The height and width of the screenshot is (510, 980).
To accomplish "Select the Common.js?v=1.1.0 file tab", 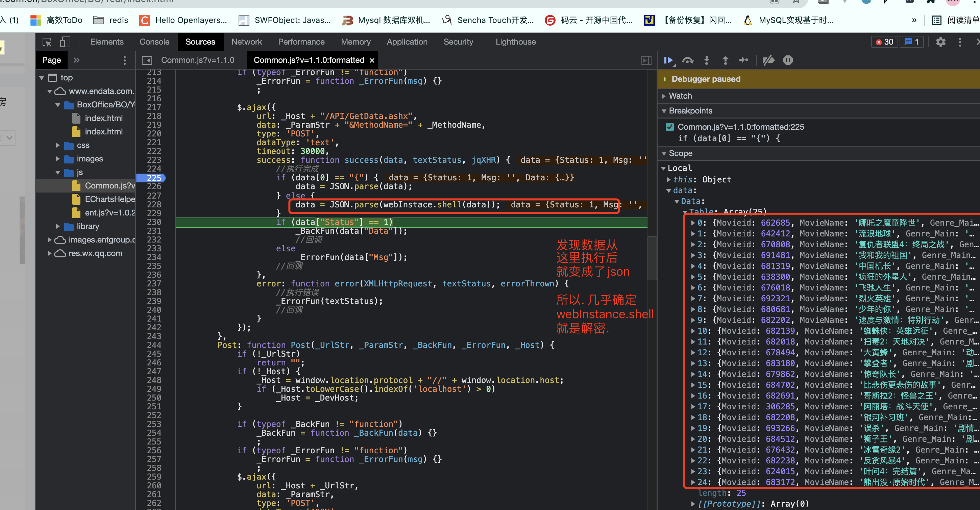I will coord(198,60).
